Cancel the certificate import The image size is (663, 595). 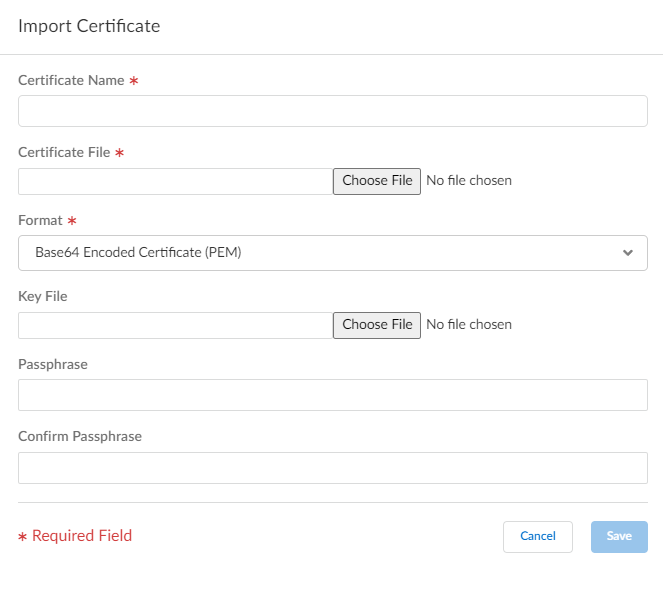537,537
